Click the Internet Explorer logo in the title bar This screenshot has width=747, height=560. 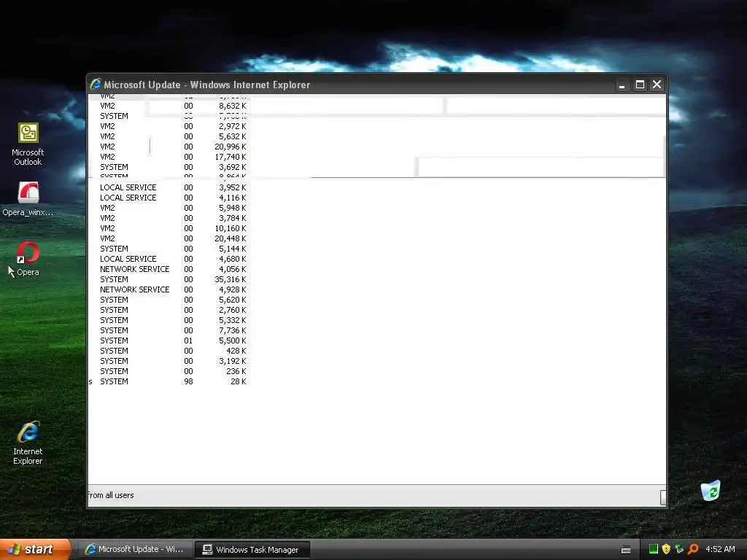96,85
